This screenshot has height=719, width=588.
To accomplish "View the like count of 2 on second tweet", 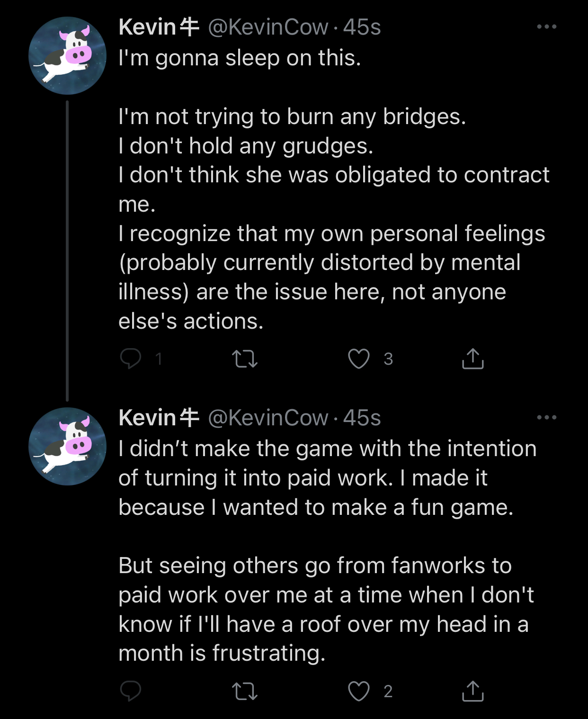I will tap(388, 692).
